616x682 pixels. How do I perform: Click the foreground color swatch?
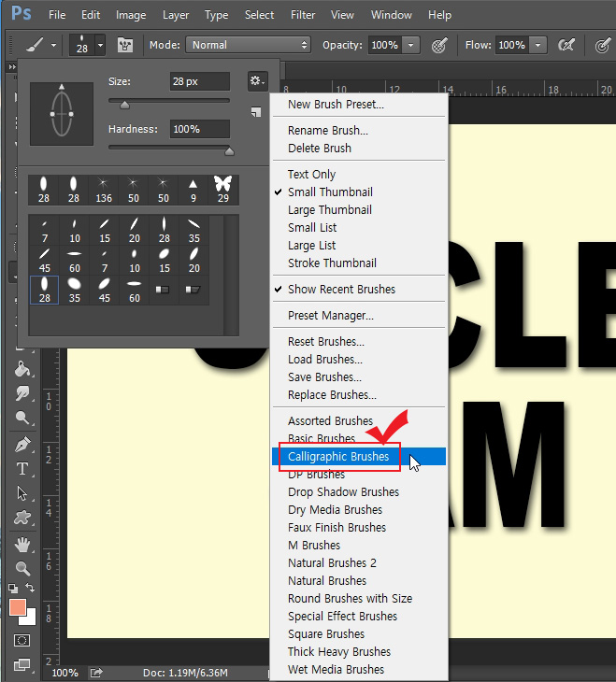pyautogui.click(x=17, y=606)
